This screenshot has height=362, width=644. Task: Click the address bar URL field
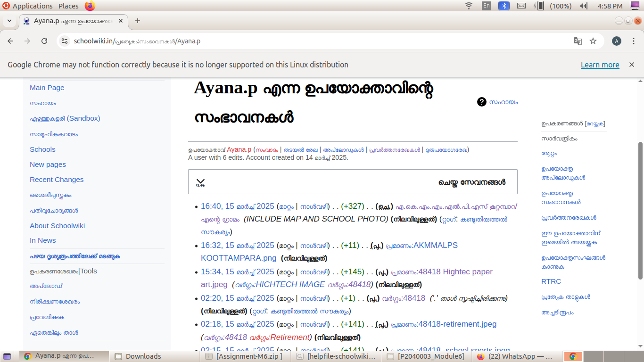click(283, 41)
